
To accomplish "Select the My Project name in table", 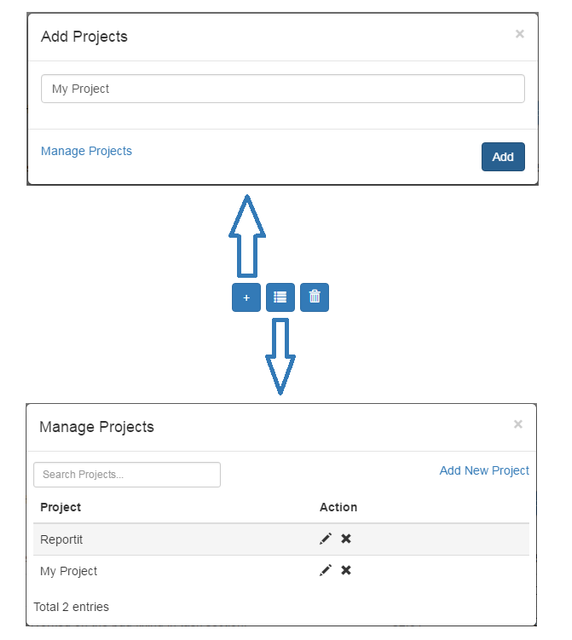I will 69,571.
